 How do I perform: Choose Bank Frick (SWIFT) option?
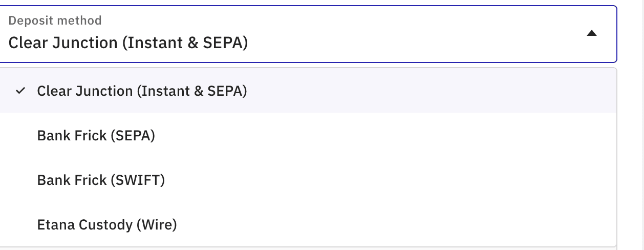(101, 180)
